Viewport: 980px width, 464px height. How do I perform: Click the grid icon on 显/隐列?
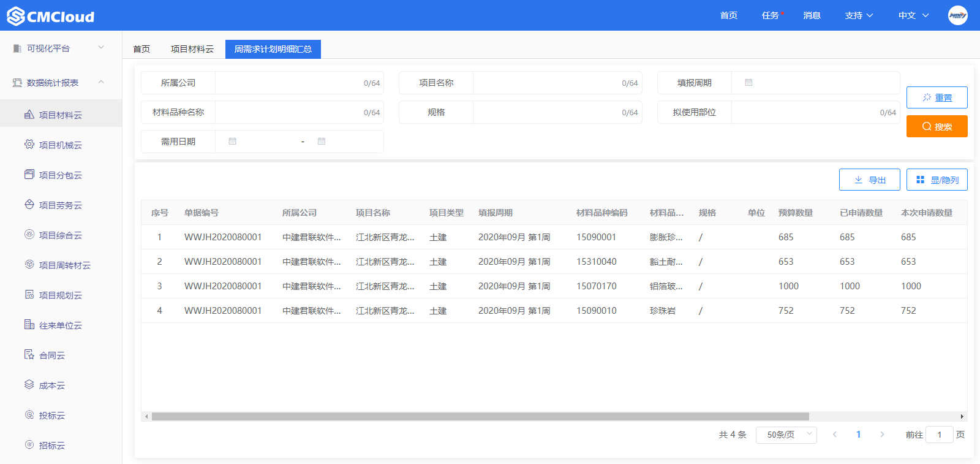point(920,180)
